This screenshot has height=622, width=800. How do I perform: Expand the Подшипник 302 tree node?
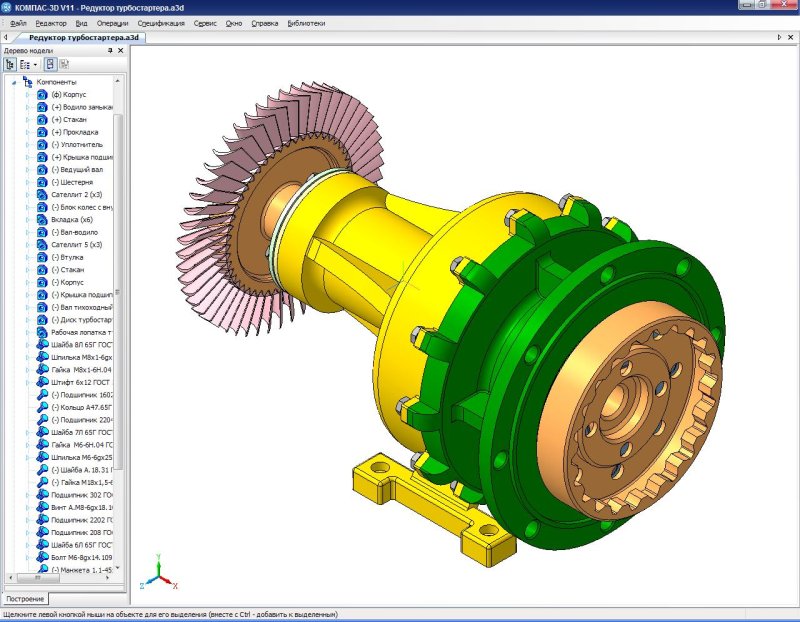[28, 494]
